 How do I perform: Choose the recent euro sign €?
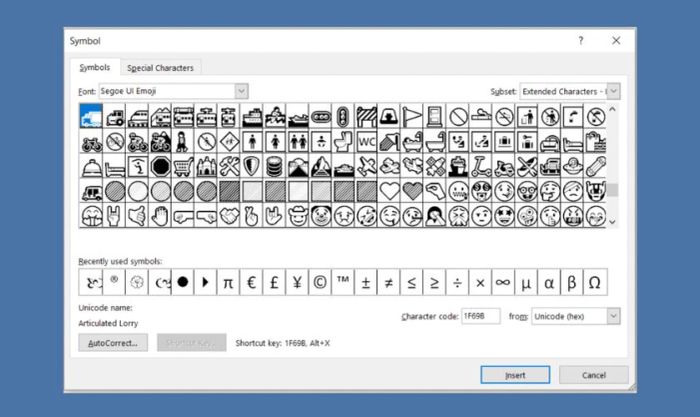pos(251,282)
